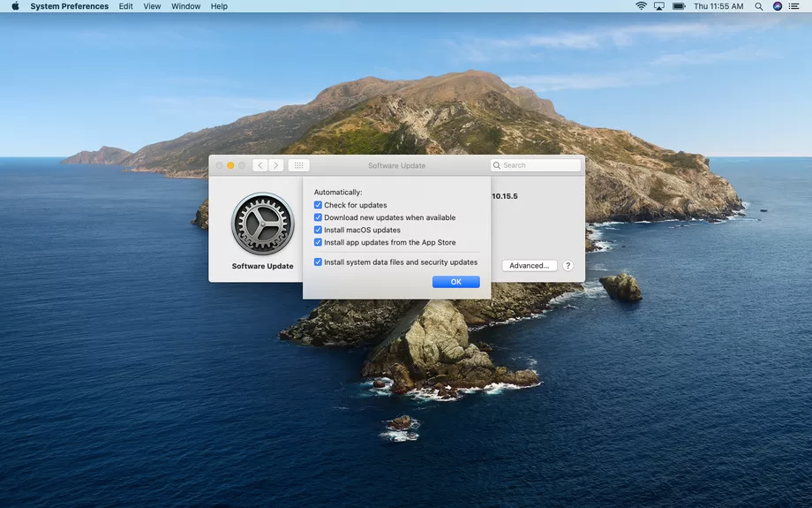Viewport: 812px width, 508px height.
Task: Disable Install macOS updates checkbox
Action: tap(319, 230)
